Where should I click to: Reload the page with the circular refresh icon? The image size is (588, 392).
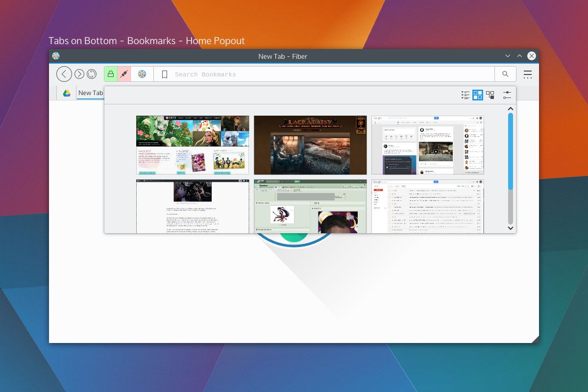92,74
